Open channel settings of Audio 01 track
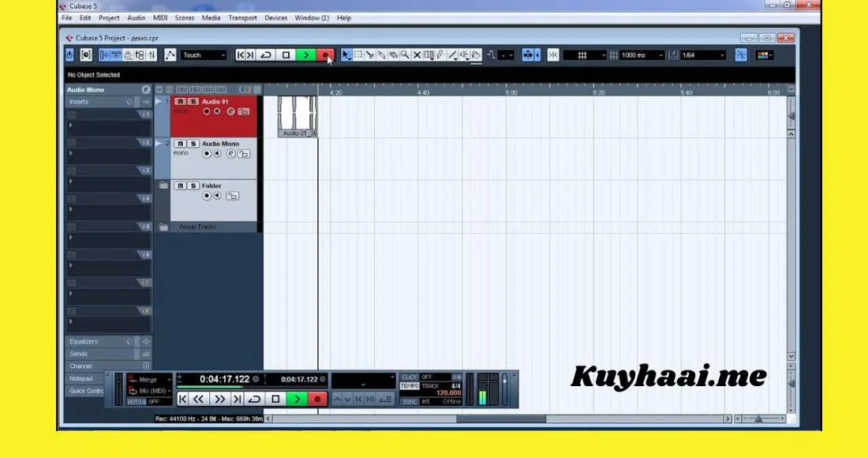Image resolution: width=868 pixels, height=458 pixels. pyautogui.click(x=231, y=111)
